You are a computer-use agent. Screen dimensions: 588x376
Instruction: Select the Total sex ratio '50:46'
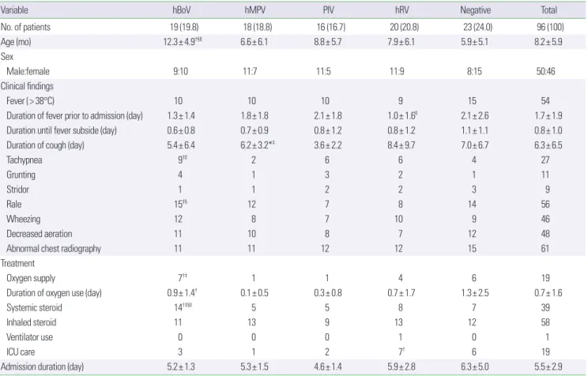(545, 71)
